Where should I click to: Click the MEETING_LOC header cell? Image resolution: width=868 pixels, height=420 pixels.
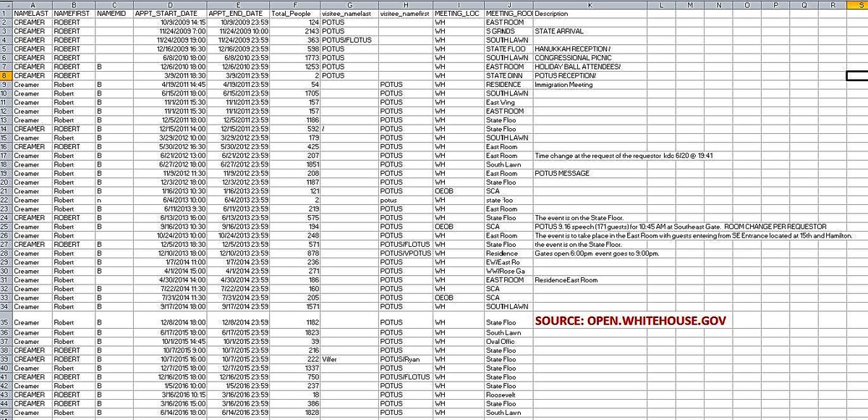point(459,14)
